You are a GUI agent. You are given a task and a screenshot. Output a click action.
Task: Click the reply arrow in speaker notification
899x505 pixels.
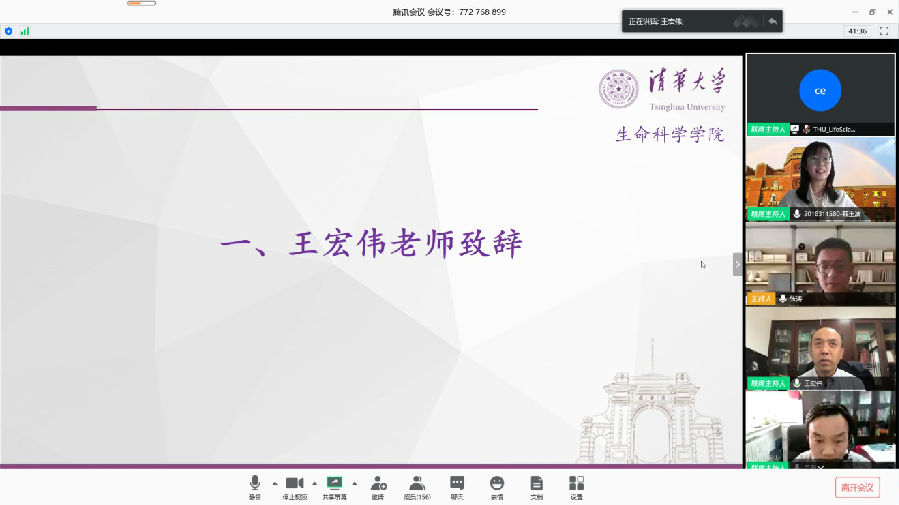[772, 21]
